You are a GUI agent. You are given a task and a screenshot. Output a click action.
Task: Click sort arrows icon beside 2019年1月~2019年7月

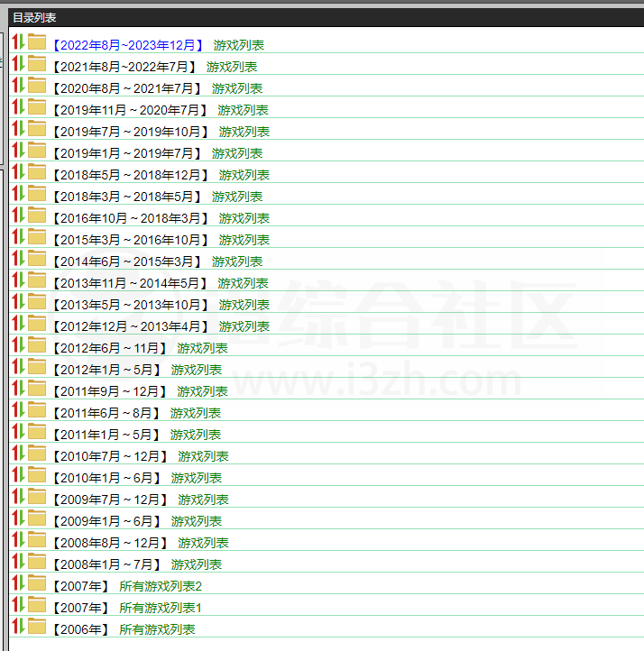point(18,150)
